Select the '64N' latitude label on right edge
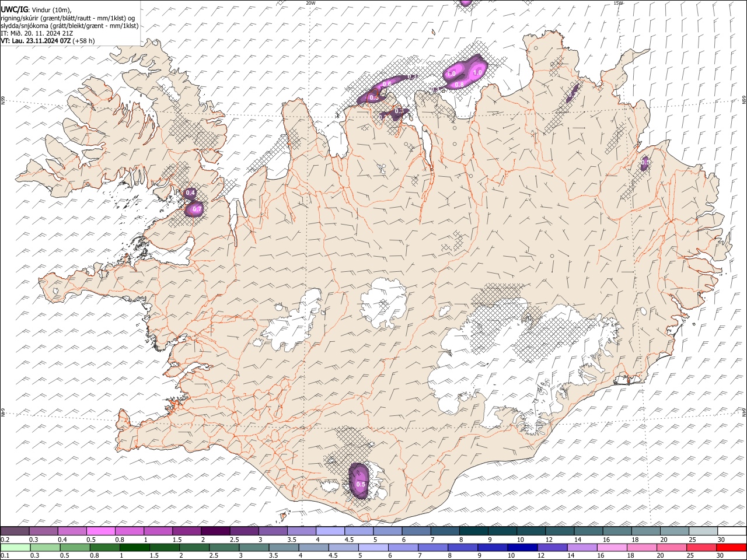 pyautogui.click(x=744, y=412)
